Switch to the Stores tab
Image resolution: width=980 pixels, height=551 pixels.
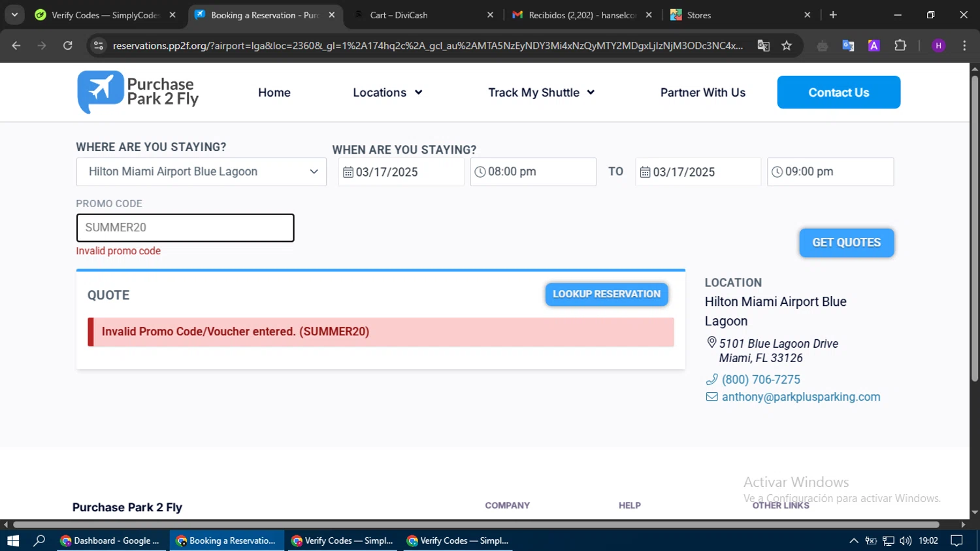(740, 15)
